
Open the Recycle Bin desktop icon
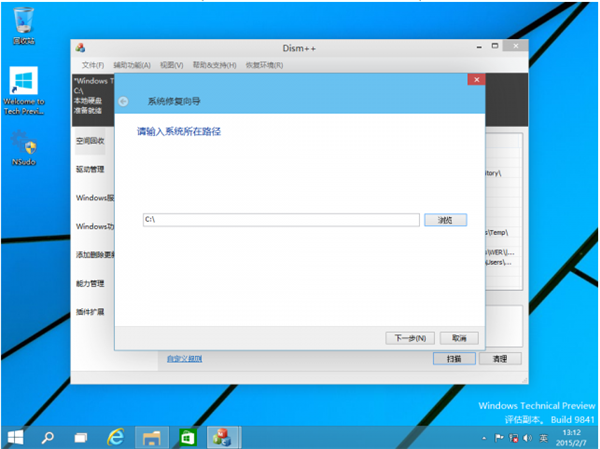(24, 26)
